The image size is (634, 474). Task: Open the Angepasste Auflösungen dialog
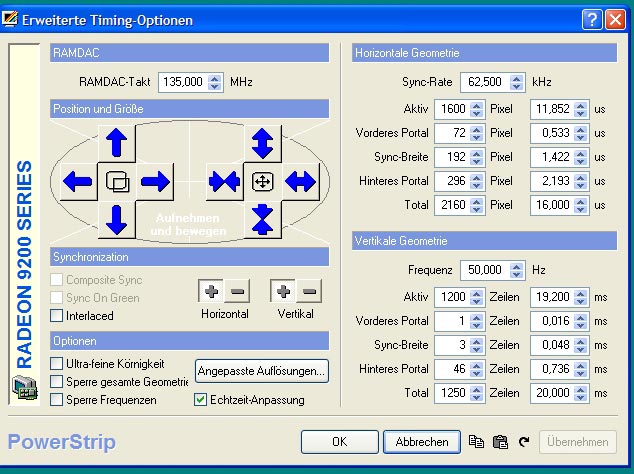[x=262, y=372]
